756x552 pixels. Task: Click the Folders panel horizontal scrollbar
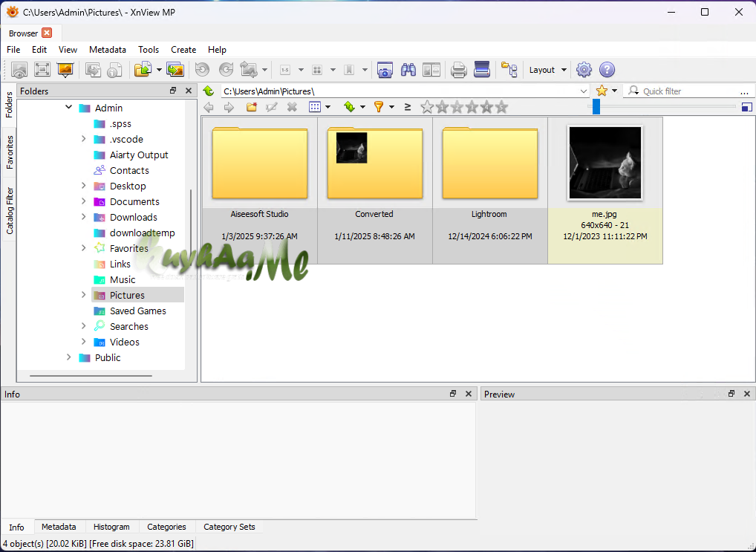91,375
